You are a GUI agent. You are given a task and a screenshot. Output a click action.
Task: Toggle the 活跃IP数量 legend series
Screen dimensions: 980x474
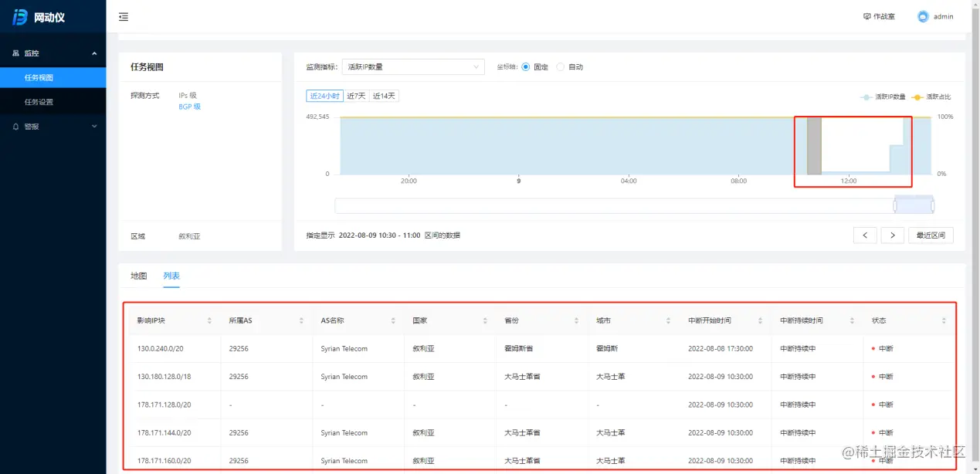883,97
